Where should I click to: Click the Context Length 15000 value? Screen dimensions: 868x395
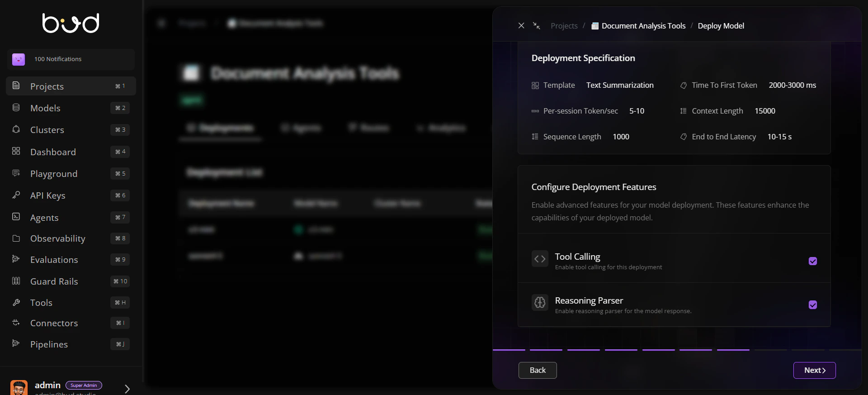click(765, 111)
